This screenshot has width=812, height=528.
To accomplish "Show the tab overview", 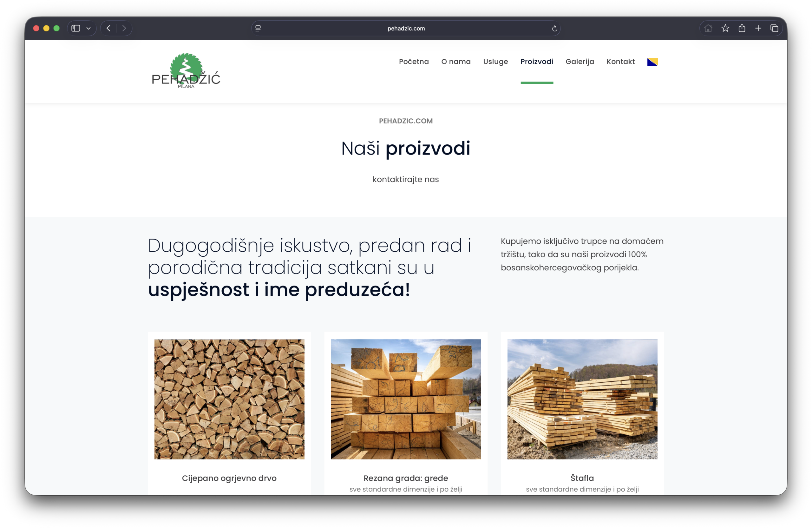I will (x=774, y=28).
